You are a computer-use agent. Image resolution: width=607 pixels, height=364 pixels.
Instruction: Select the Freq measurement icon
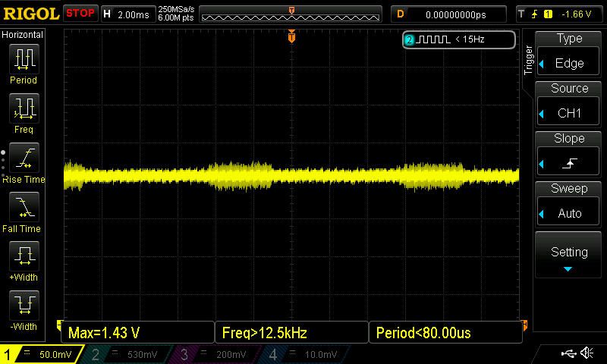pos(24,113)
